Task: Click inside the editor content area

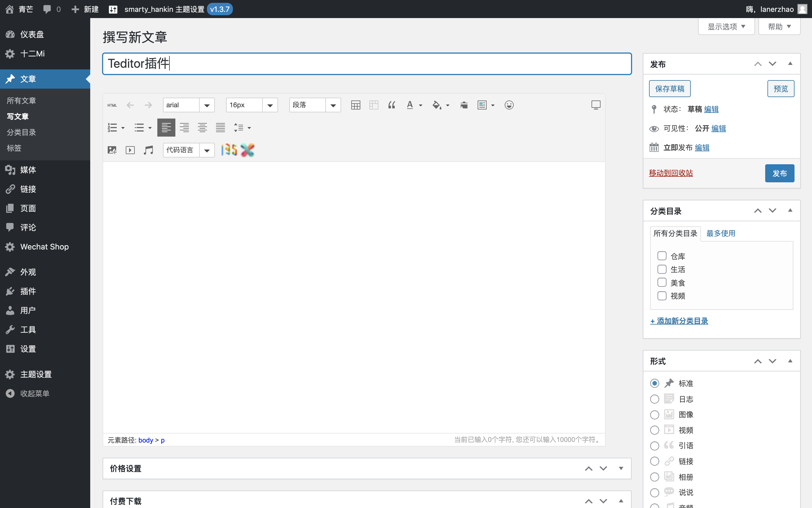Action: tap(354, 297)
